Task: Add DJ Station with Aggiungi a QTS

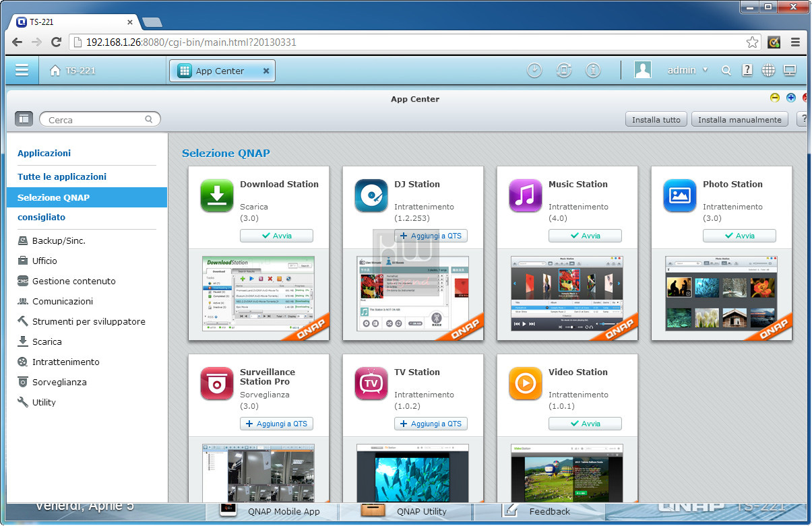Action: (431, 236)
